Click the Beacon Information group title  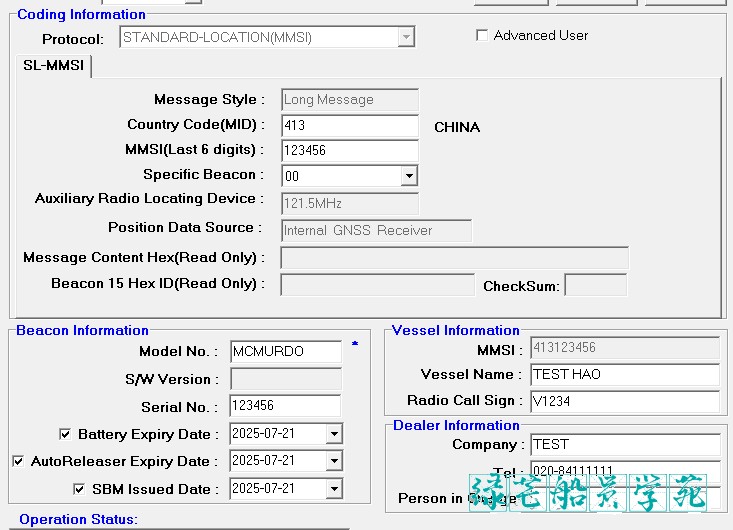point(82,330)
